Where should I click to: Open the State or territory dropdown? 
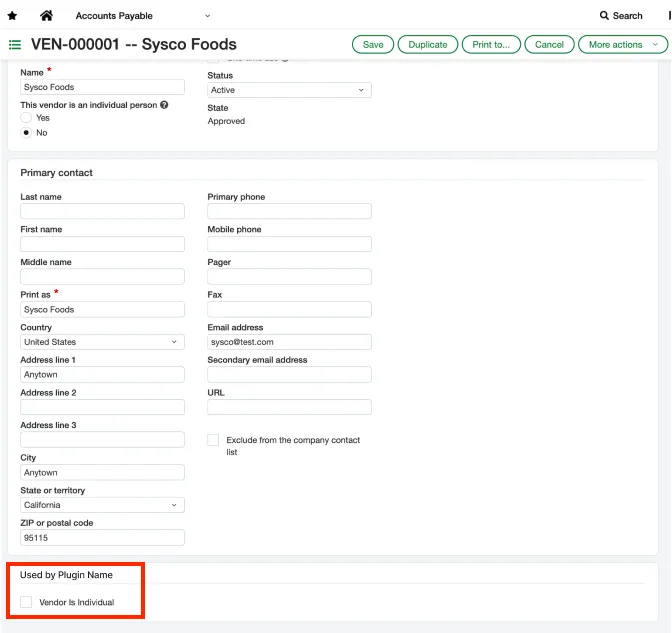[102, 505]
